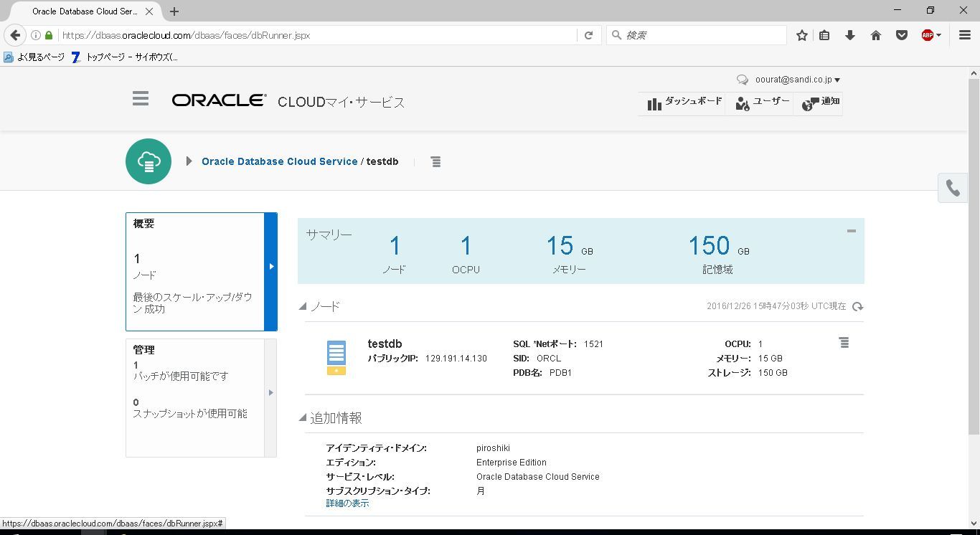Show bookmarks list icon in Firefox toolbar

click(x=825, y=35)
